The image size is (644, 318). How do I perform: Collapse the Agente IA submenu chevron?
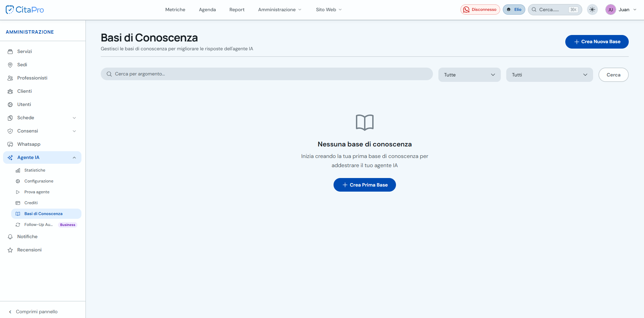74,158
